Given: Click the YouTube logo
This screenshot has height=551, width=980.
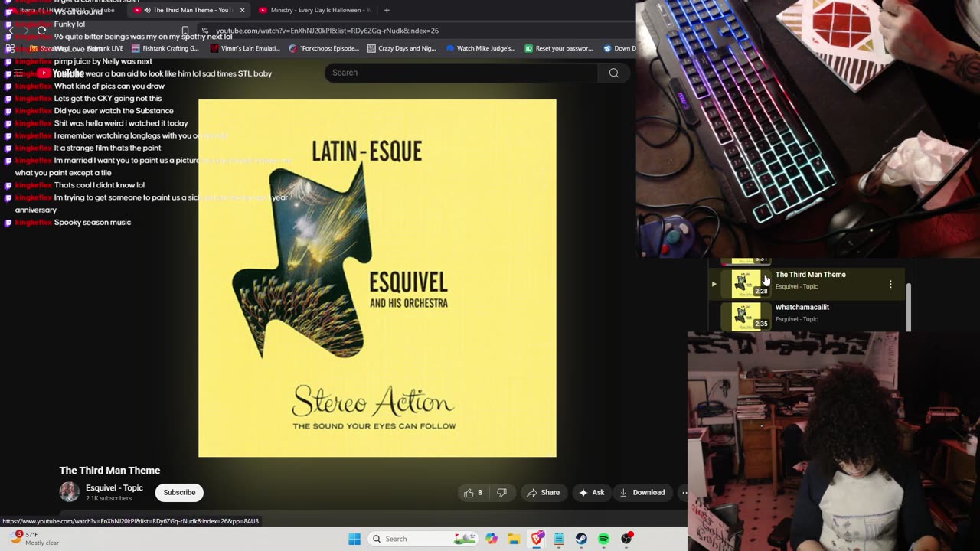Looking at the screenshot, I should coord(60,73).
